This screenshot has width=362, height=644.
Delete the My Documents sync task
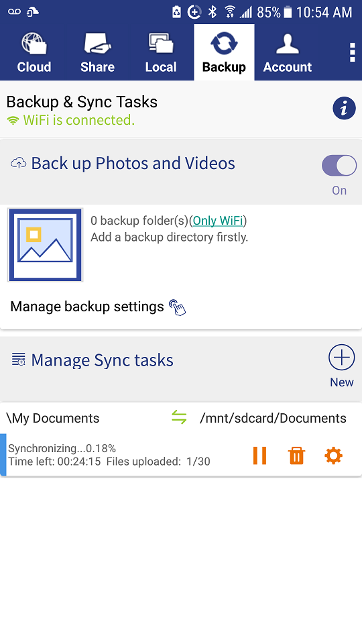[296, 455]
